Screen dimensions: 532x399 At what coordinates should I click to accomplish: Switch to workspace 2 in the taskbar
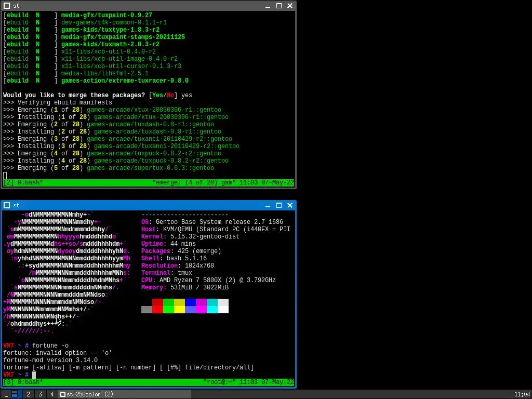tap(28, 394)
